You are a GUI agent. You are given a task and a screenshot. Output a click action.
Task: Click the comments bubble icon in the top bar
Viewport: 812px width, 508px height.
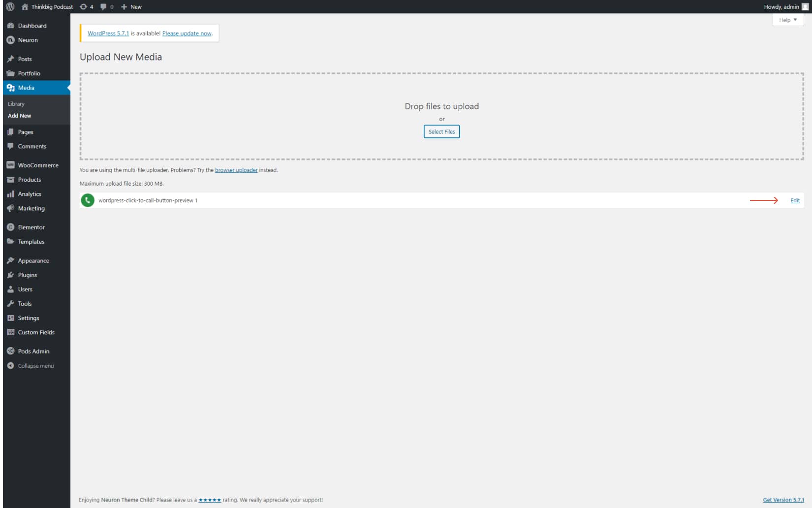(103, 7)
